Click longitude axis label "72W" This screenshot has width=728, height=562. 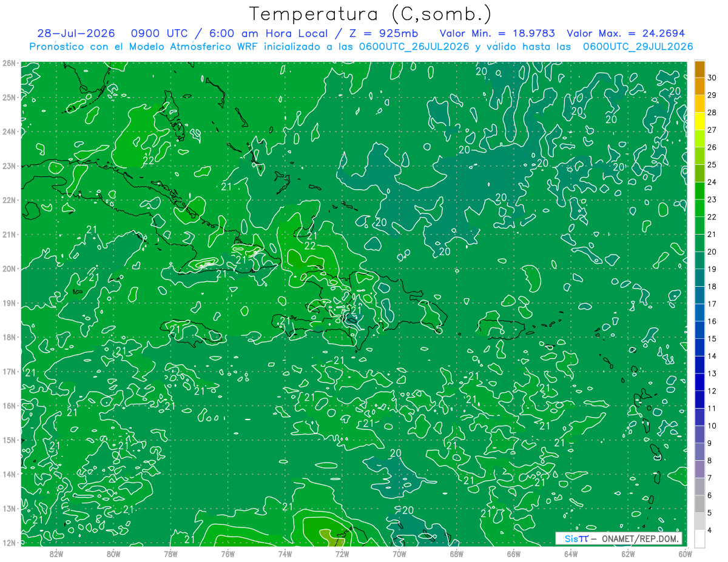tap(342, 554)
